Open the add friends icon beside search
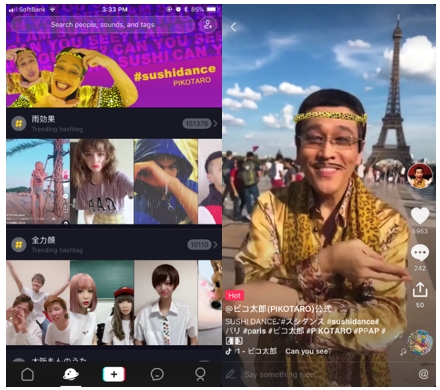 click(x=208, y=25)
